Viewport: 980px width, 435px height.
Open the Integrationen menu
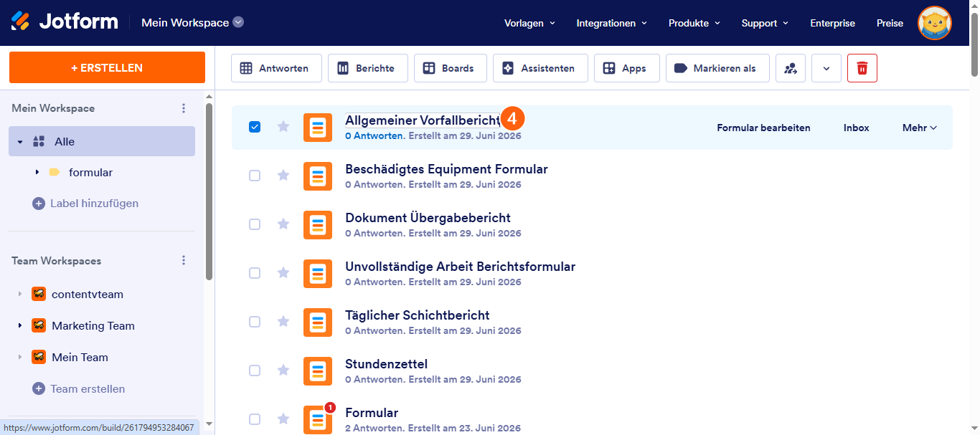612,23
